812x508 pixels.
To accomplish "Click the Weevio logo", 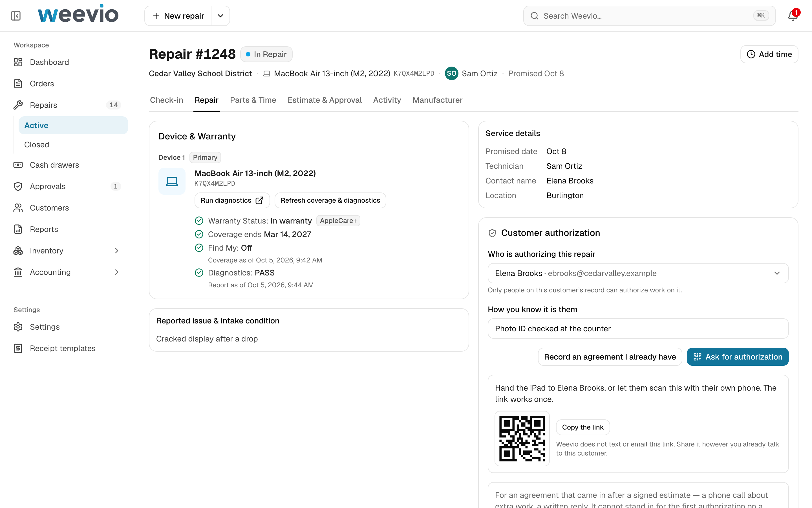I will pos(78,14).
